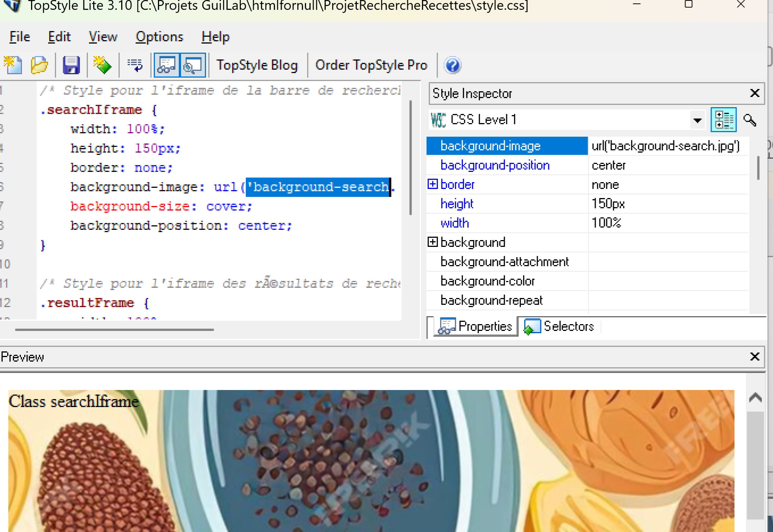The image size is (773, 532).
Task: Open the View menu
Action: [103, 37]
